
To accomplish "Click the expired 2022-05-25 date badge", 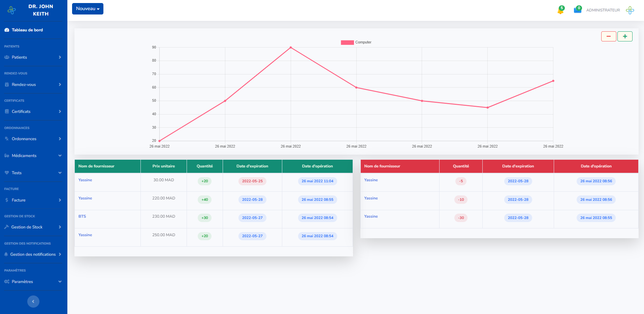I will pyautogui.click(x=252, y=181).
